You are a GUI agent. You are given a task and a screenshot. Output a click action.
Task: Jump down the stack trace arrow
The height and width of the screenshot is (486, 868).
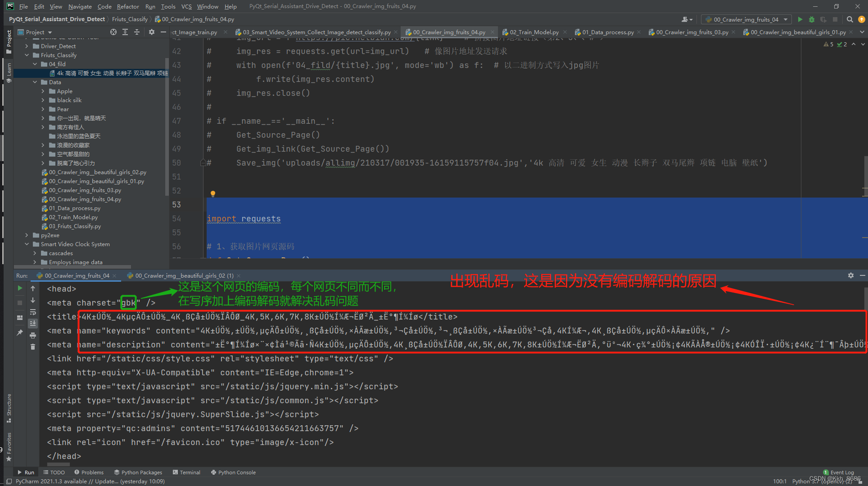(33, 300)
